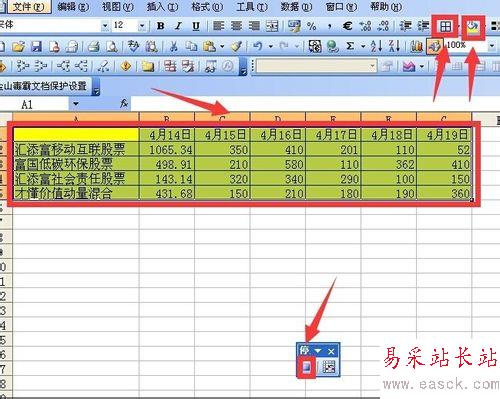Open the Borders grid icon

point(445,26)
